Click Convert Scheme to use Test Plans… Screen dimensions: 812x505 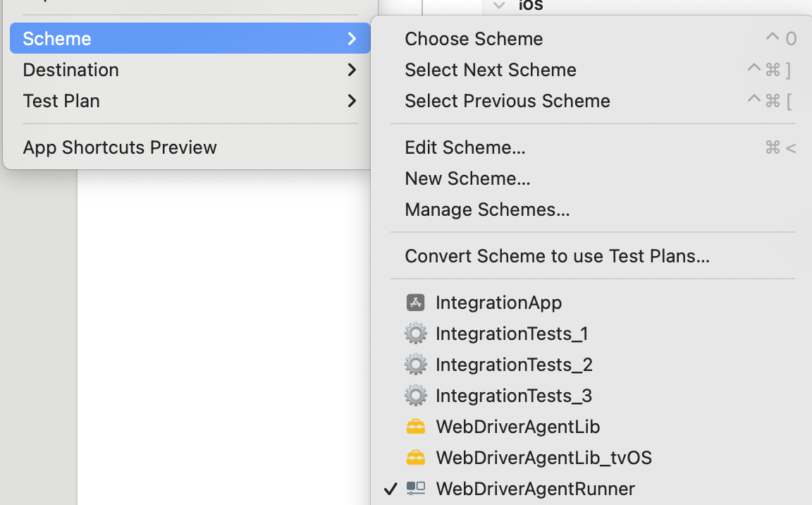(x=557, y=256)
